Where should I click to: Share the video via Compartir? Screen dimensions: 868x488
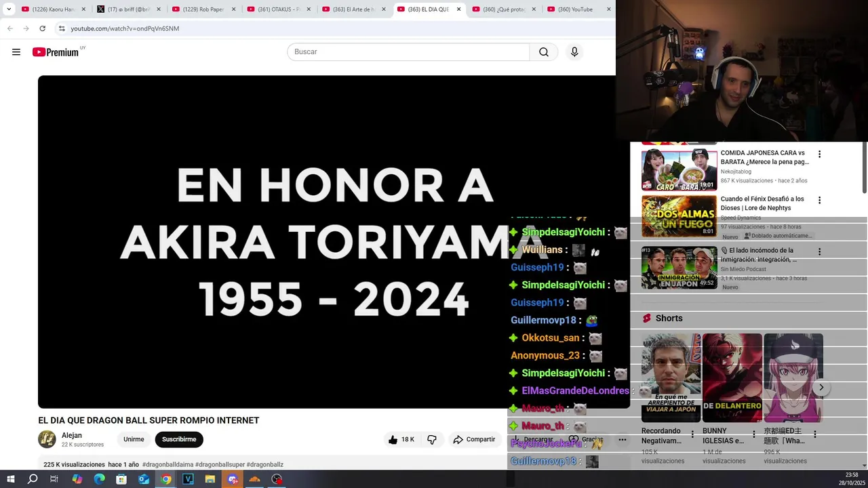474,439
